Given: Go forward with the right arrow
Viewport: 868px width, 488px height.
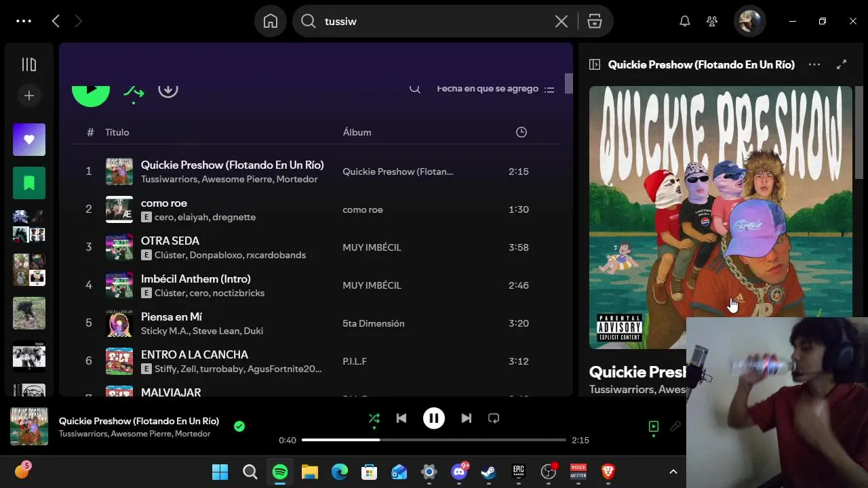Looking at the screenshot, I should [x=78, y=21].
